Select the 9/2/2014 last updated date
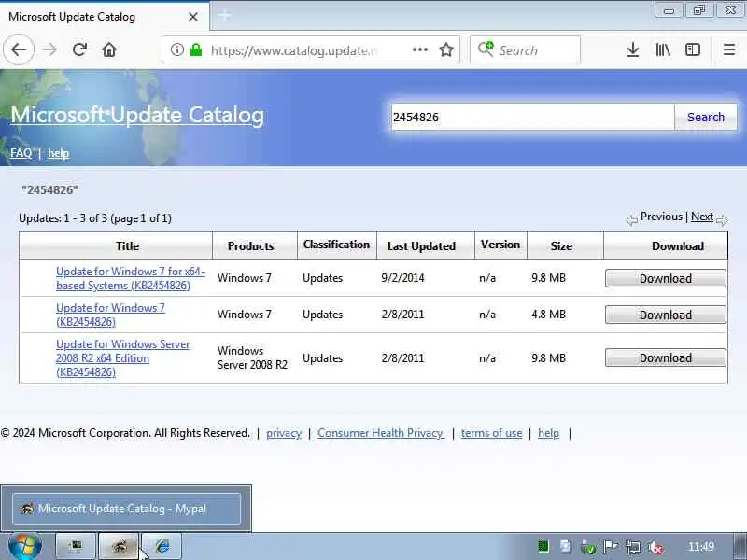This screenshot has width=747, height=560. coord(402,277)
